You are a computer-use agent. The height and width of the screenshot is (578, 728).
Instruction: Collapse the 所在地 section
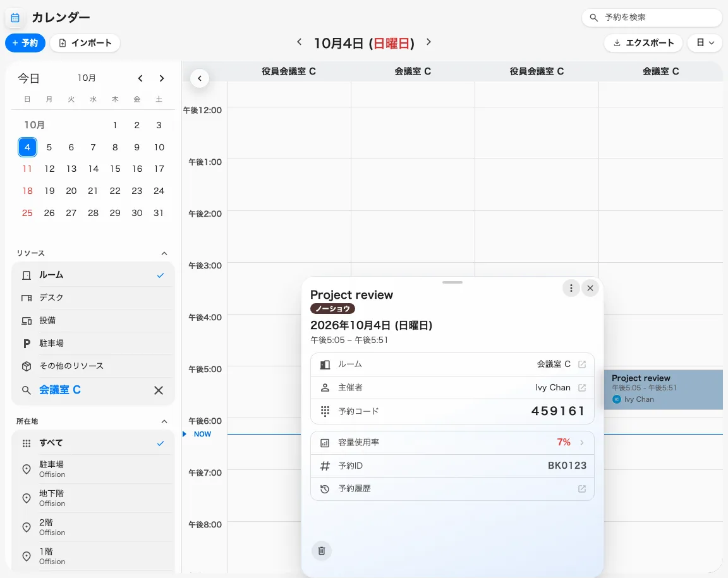pos(164,421)
